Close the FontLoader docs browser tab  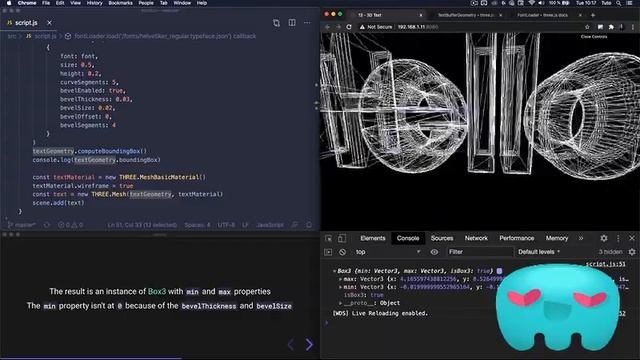(580, 15)
